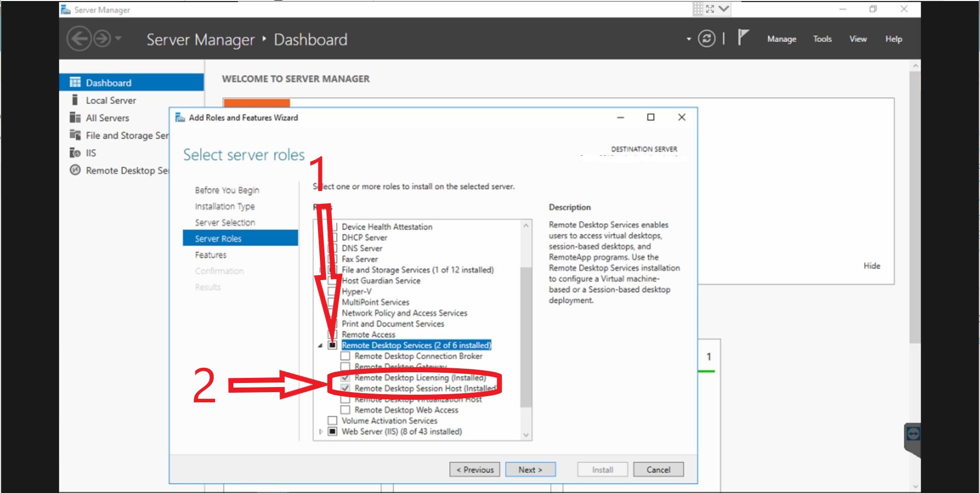Click the Refresh icon in Server Manager header
The image size is (980, 493).
coord(706,39)
